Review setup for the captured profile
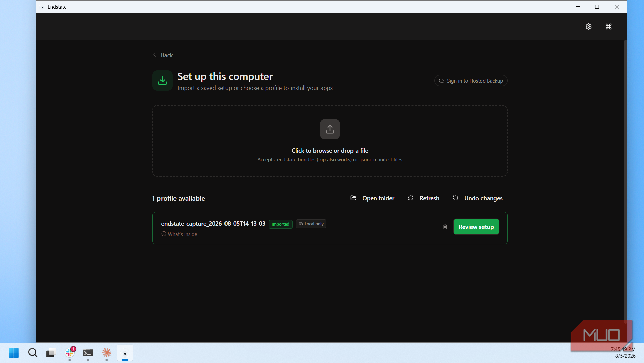This screenshot has width=644, height=363. (x=476, y=227)
